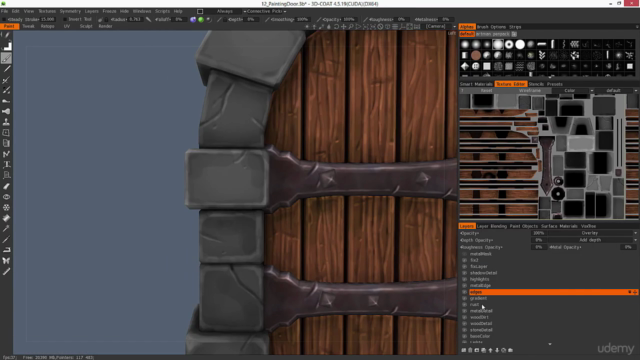Toggle the Steady Stroke checkbox
Image resolution: width=640 pixels, height=360 pixels.
coord(4,19)
